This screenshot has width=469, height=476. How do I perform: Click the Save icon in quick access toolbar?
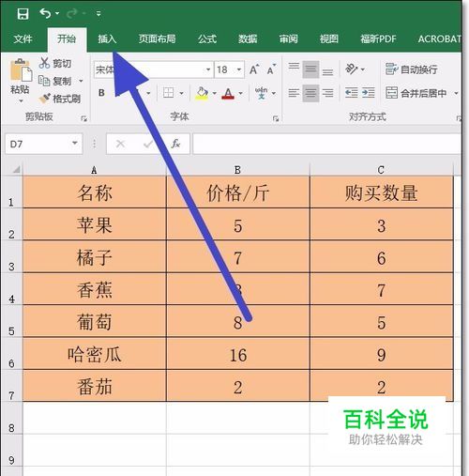point(23,14)
